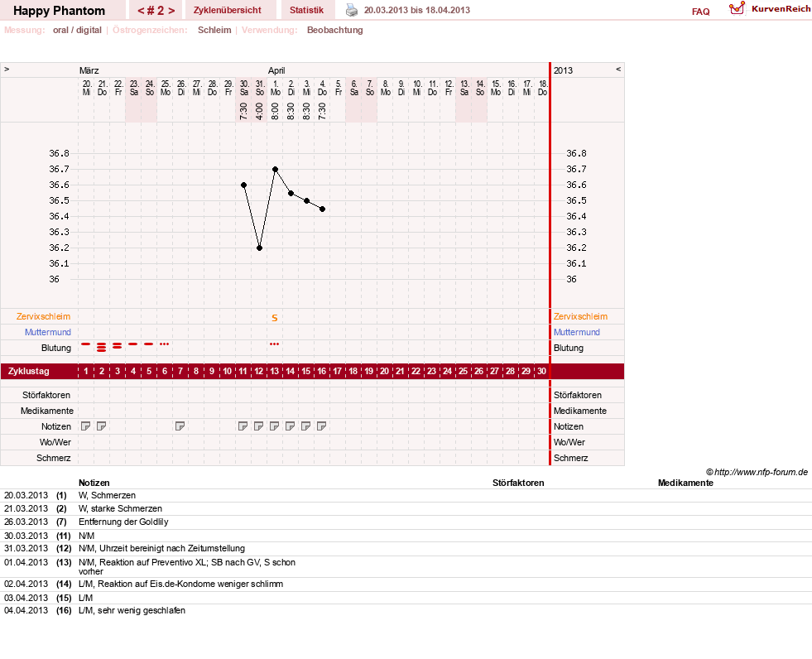Image resolution: width=812 pixels, height=659 pixels.
Task: Open note icon for cycle day 7
Action: click(x=180, y=426)
